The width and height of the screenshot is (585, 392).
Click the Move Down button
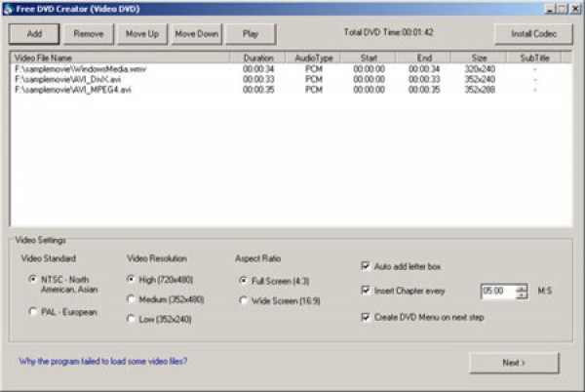[197, 34]
